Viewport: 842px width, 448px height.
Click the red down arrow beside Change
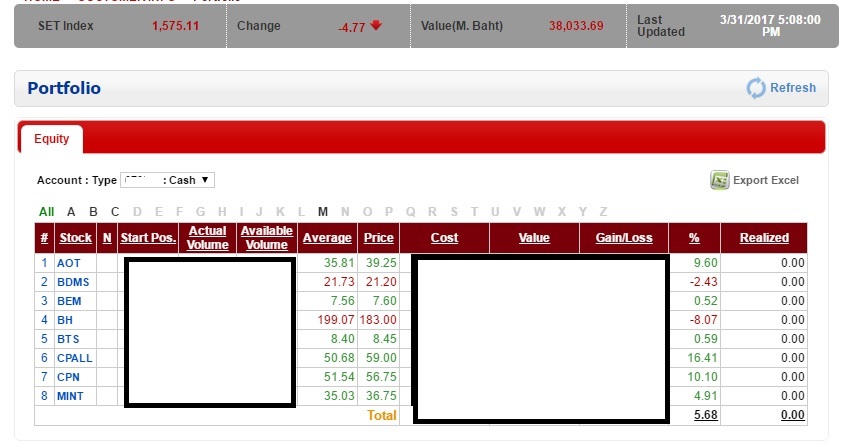pos(376,25)
